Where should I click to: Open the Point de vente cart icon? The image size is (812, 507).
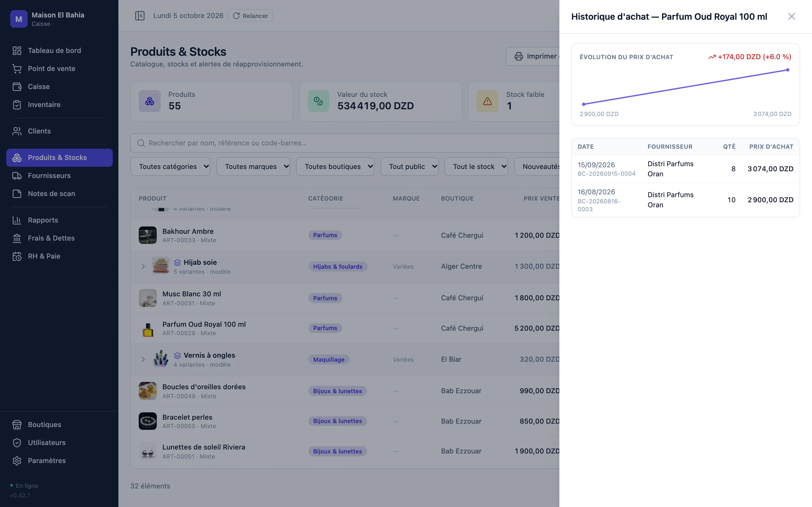point(17,68)
